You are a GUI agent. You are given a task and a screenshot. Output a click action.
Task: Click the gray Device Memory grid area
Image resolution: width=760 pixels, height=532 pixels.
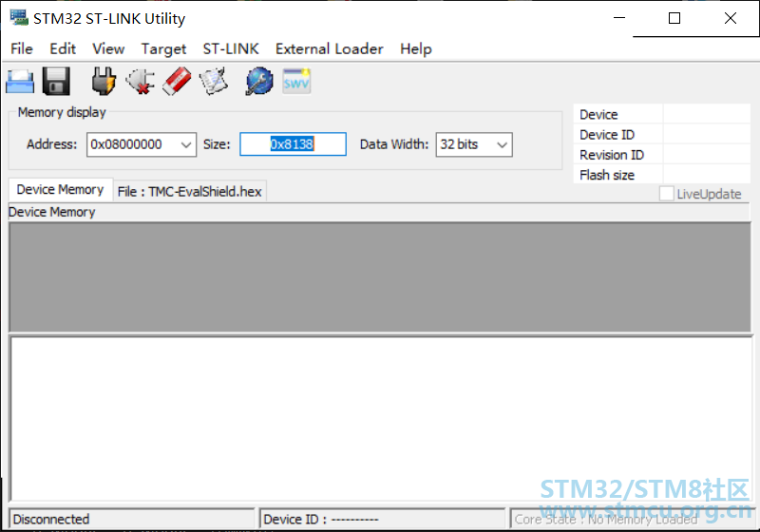click(x=380, y=277)
